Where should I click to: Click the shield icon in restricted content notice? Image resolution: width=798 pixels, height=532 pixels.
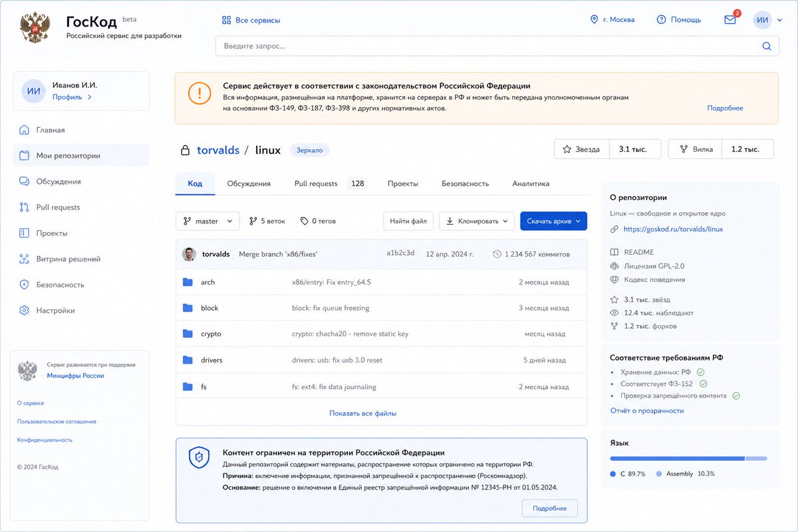coord(199,458)
